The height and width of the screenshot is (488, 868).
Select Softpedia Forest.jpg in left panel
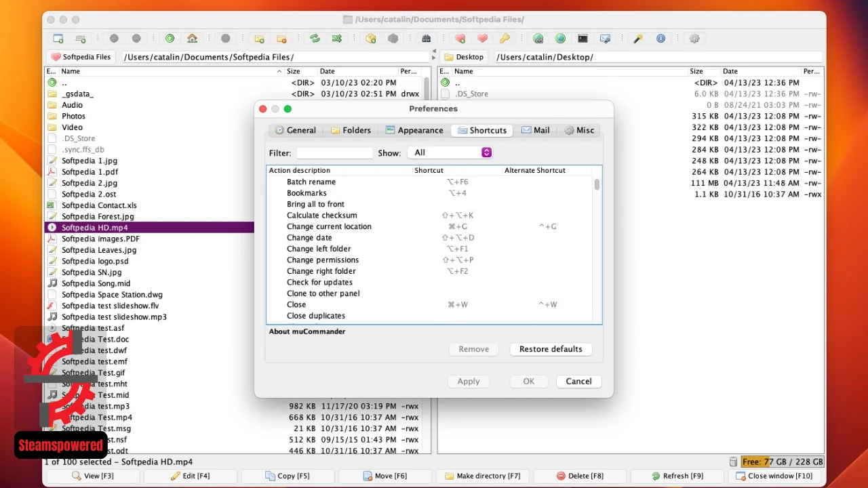tap(149, 216)
